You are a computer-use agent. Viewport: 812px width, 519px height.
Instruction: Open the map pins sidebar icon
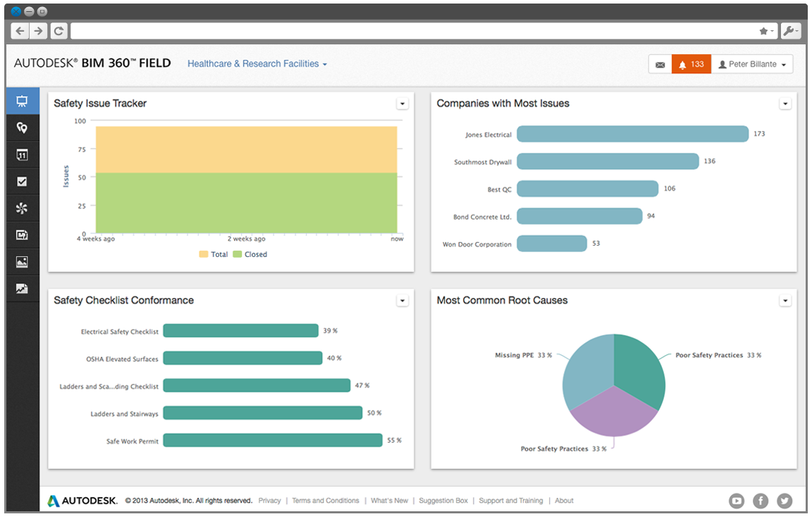coord(22,127)
